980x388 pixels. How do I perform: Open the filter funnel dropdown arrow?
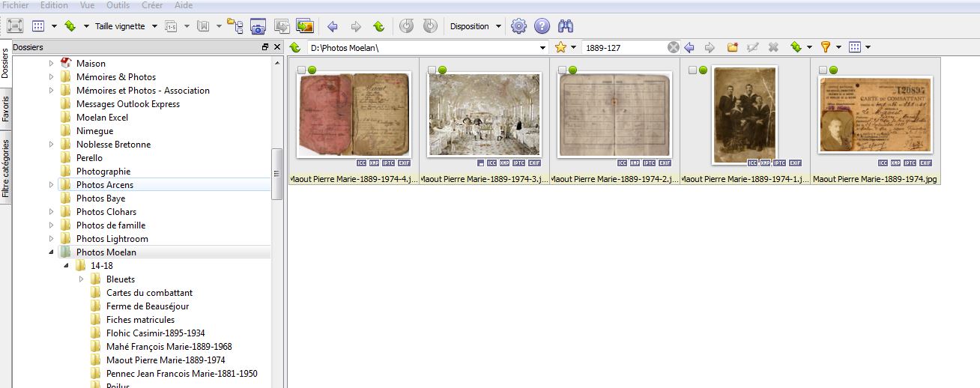pos(838,47)
